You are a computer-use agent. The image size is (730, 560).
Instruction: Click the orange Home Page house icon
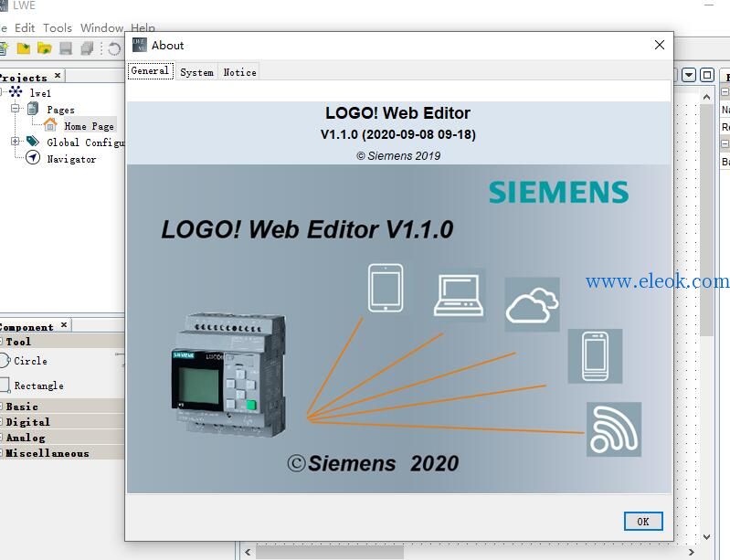50,125
